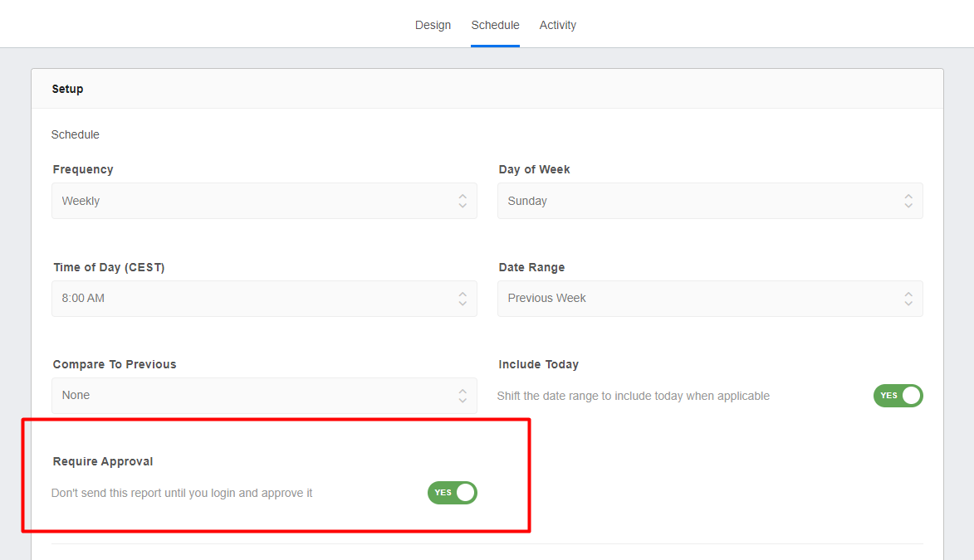Select the Schedule tab
This screenshot has height=560, width=974.
[x=495, y=25]
